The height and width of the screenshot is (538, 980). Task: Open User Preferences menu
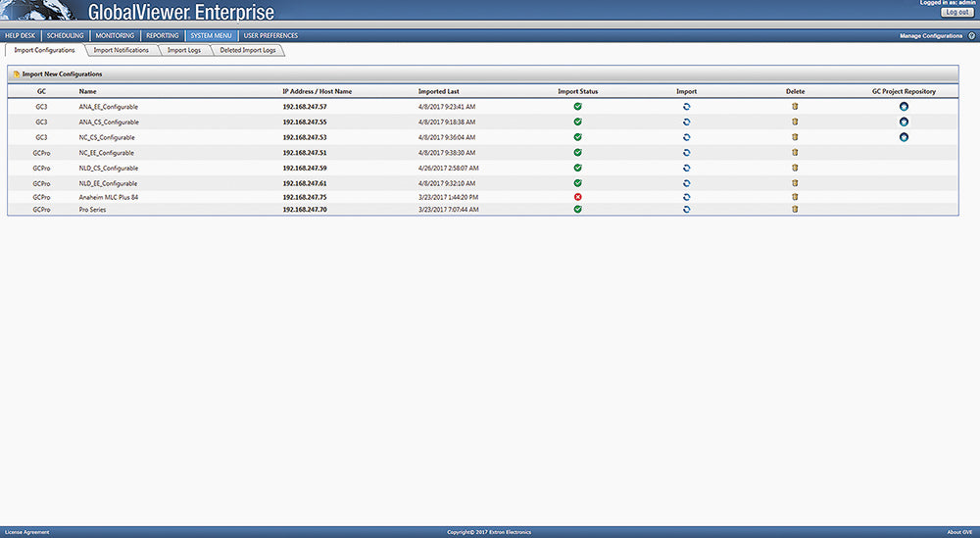click(x=270, y=35)
